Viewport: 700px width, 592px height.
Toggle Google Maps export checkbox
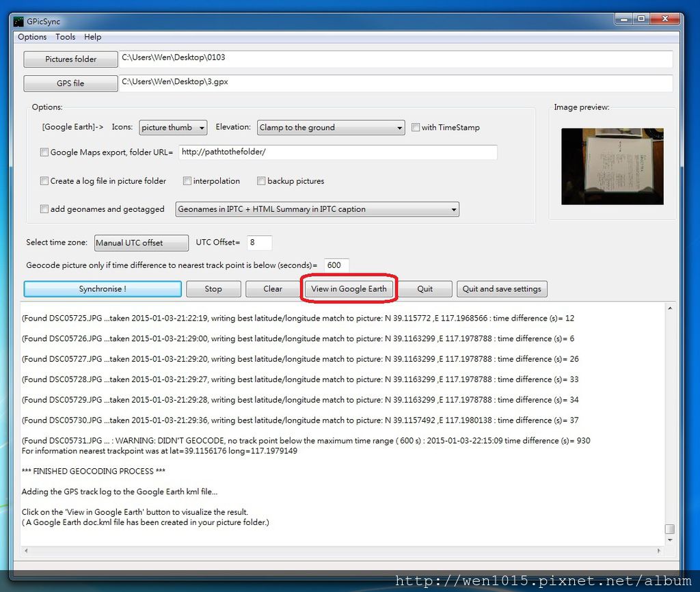[44, 152]
